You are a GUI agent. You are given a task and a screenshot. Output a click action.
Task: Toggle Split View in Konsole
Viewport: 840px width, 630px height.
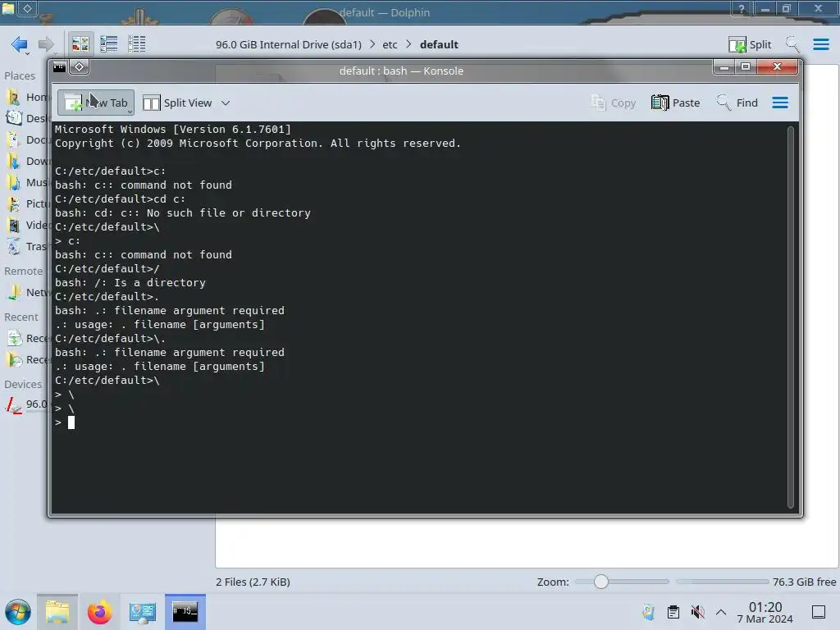[177, 103]
